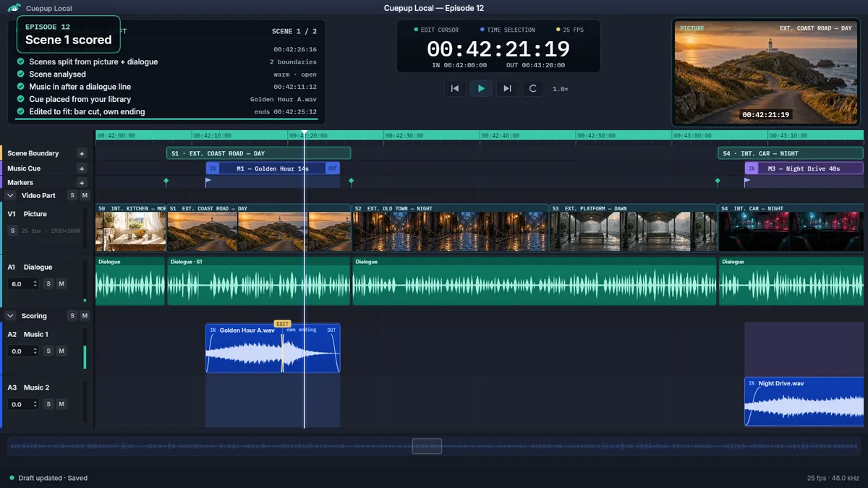This screenshot has width=868, height=488.
Task: Add a Music Cue with plus icon
Action: coord(82,168)
